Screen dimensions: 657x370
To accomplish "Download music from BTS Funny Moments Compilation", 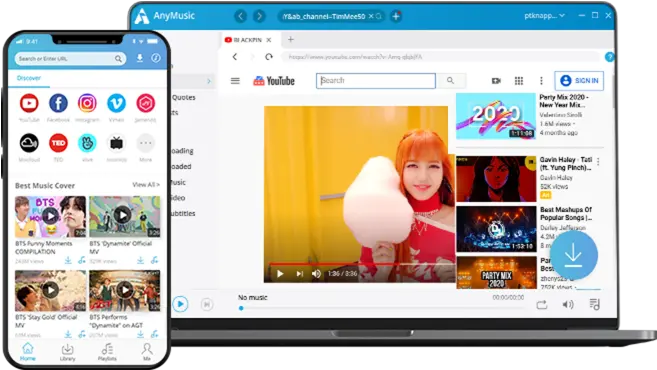I will 82,260.
